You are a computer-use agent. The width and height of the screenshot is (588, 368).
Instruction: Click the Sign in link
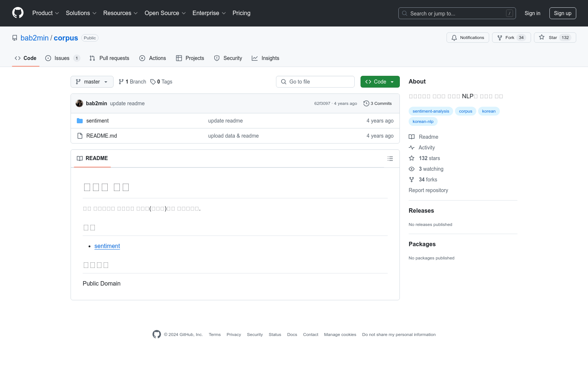pos(533,13)
